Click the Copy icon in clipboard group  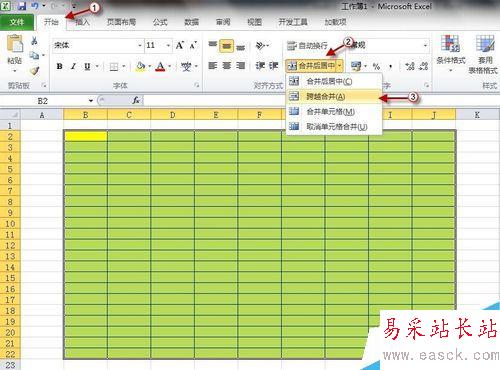34,56
